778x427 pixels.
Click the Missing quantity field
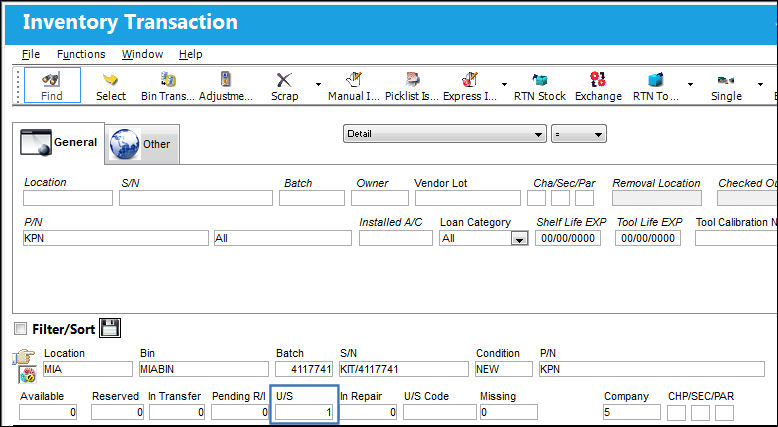[x=509, y=412]
